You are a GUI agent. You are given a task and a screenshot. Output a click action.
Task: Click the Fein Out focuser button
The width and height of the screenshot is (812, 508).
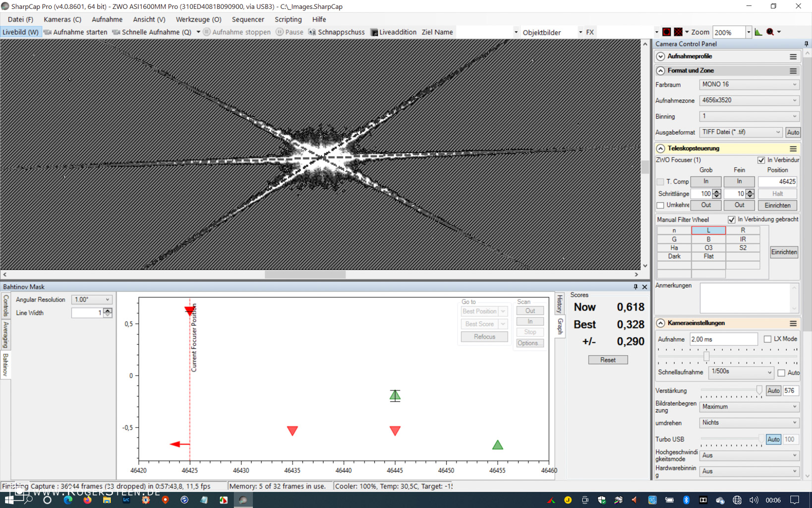[739, 205]
